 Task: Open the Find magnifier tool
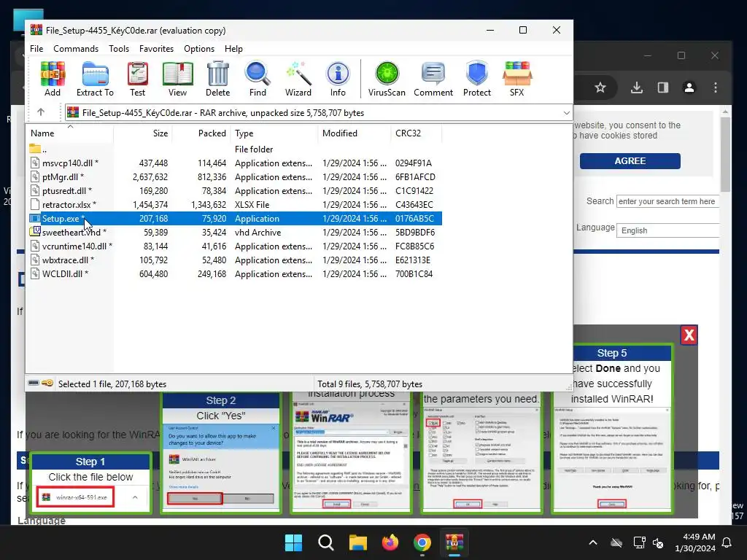258,79
